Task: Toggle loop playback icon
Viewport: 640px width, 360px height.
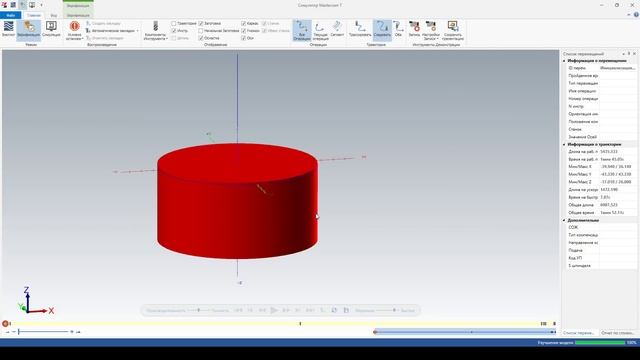Action: 334,311
